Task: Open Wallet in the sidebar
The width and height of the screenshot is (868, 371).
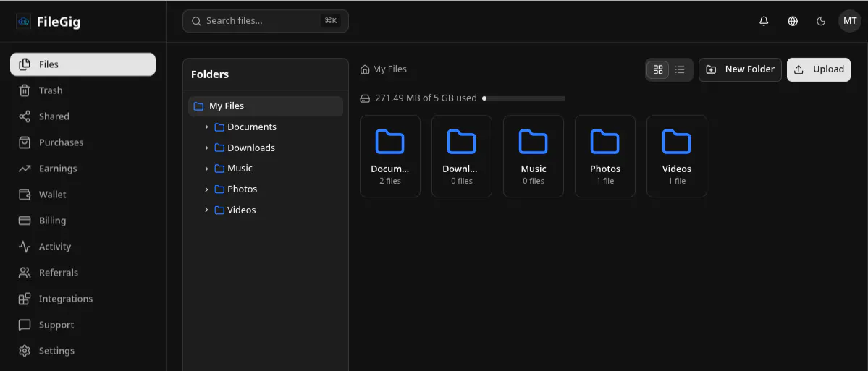Action: click(83, 194)
